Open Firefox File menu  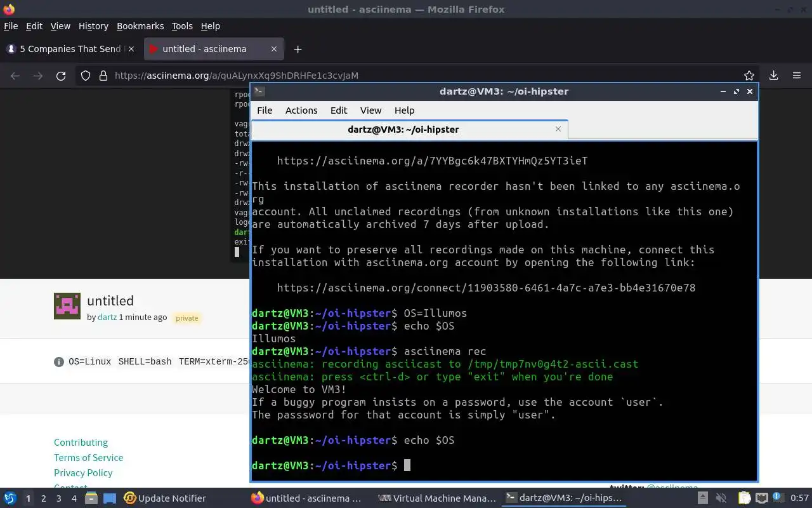tap(11, 26)
